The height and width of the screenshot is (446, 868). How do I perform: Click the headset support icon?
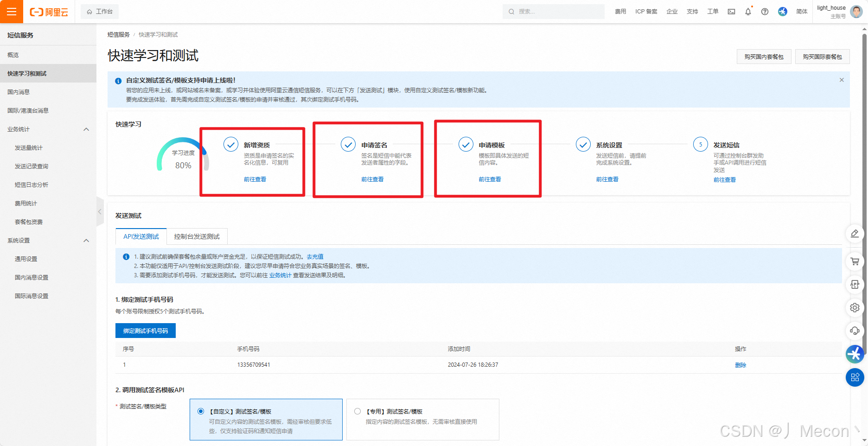855,331
